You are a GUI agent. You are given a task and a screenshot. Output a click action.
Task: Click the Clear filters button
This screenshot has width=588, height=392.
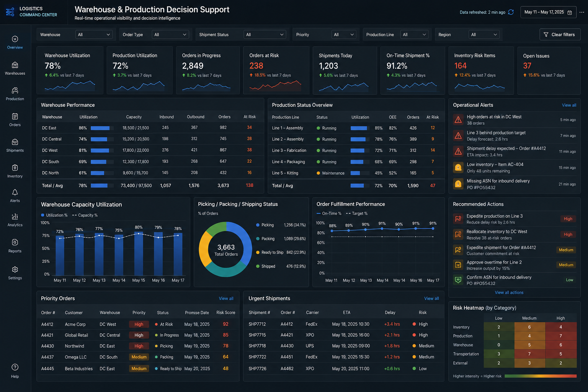(560, 34)
